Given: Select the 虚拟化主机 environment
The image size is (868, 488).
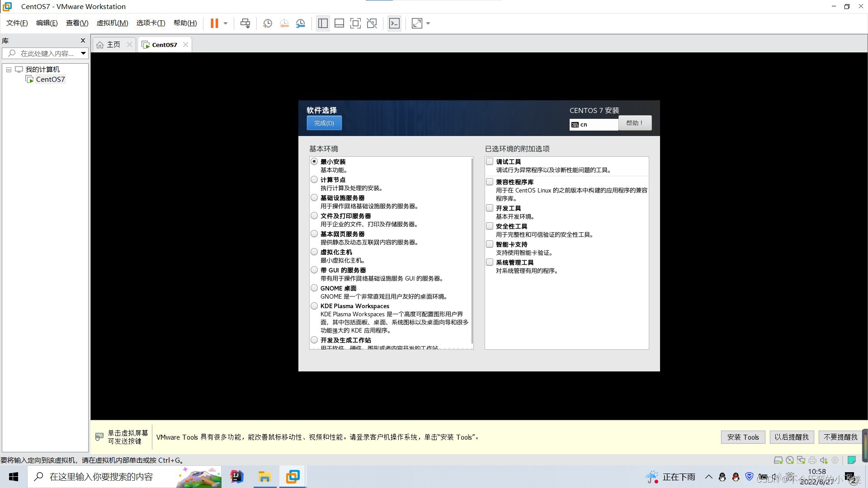Looking at the screenshot, I should point(314,252).
